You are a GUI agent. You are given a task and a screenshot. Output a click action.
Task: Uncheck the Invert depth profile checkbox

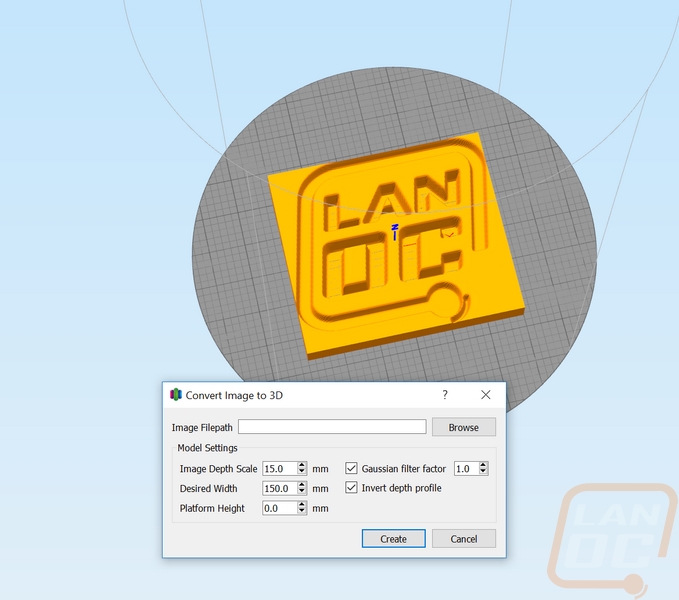[x=351, y=488]
